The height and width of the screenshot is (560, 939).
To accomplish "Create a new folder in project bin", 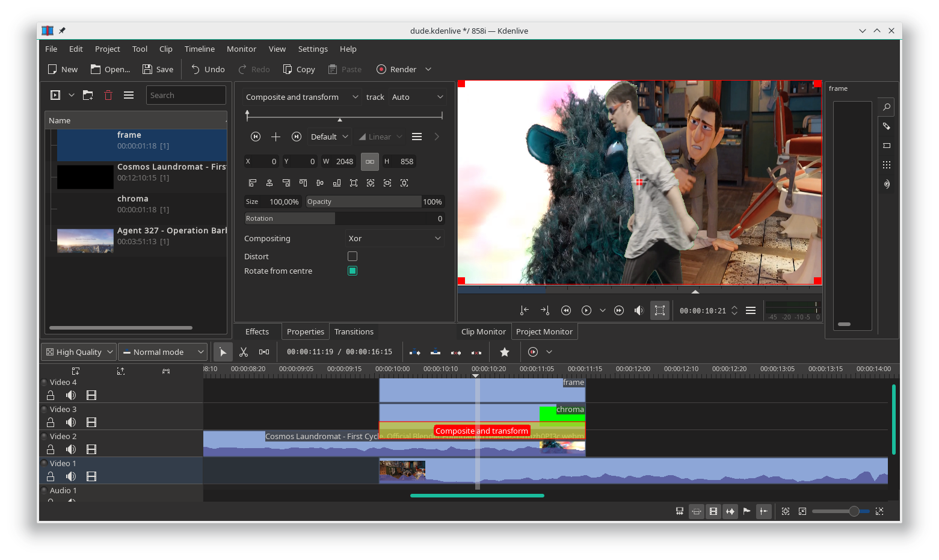I will click(88, 95).
